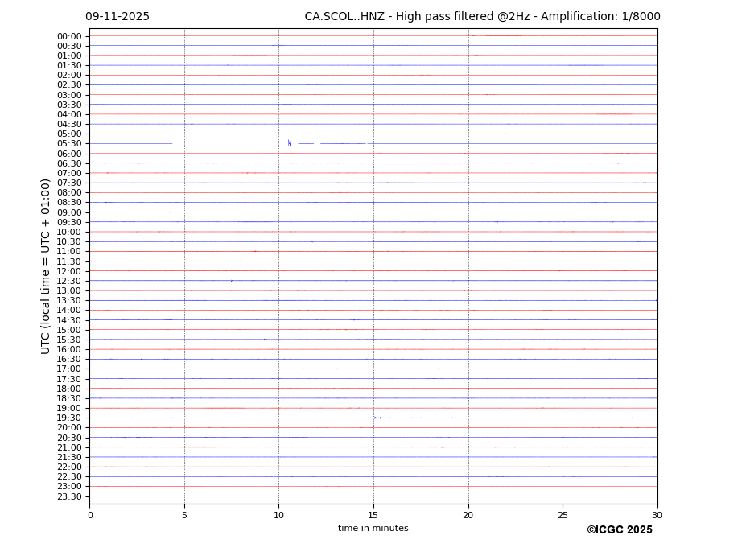The image size is (746, 560).
Task: Click the x-axis tick label 25
Action: pos(563,515)
